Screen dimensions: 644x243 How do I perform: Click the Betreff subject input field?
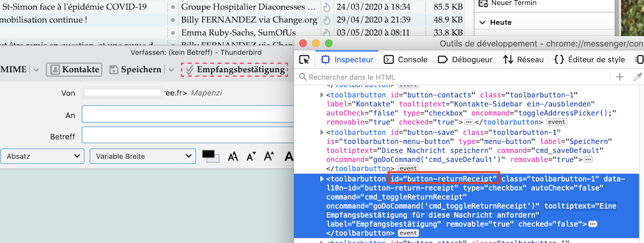pyautogui.click(x=188, y=136)
